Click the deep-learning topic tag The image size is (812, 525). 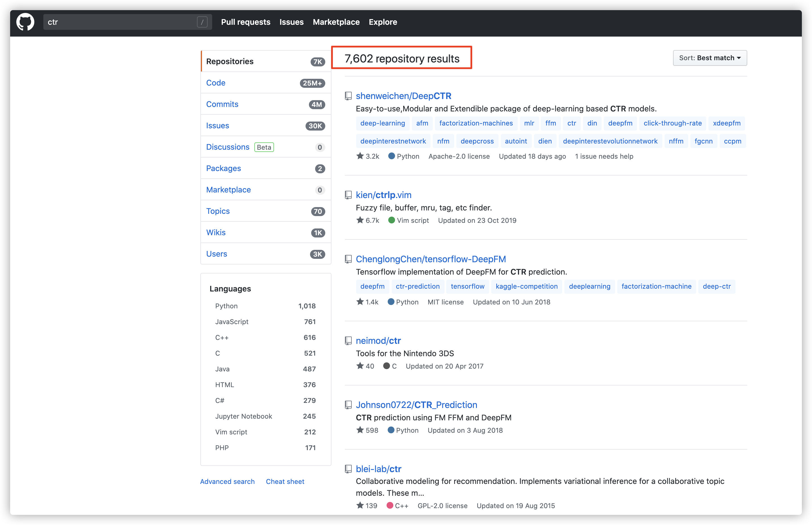(382, 123)
